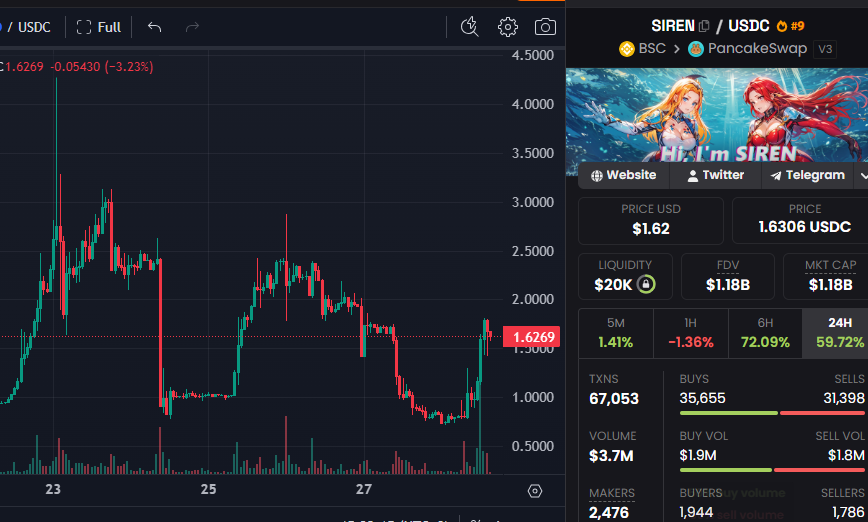Click the TXNS 67,053 value
This screenshot has width=868, height=522.
(x=614, y=399)
